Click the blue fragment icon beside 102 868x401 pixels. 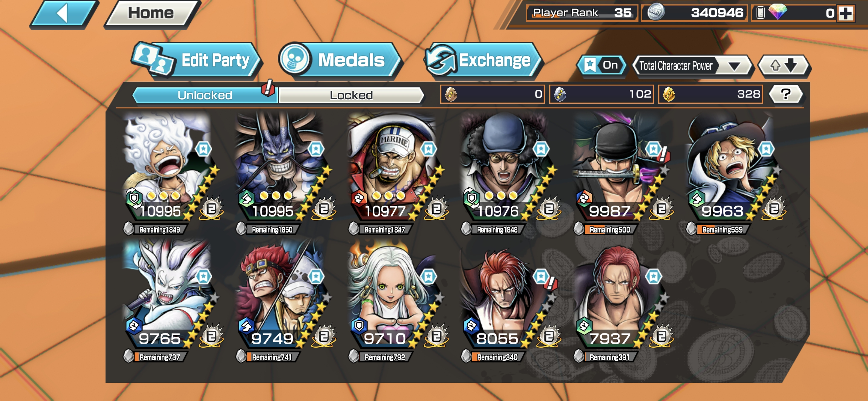click(560, 94)
